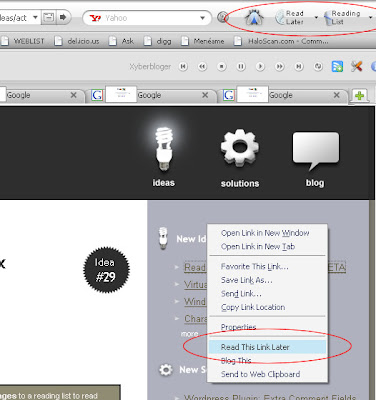Click the small lightbulb icon beside New Ideas
Screen dimensions: 376x400
point(163,238)
